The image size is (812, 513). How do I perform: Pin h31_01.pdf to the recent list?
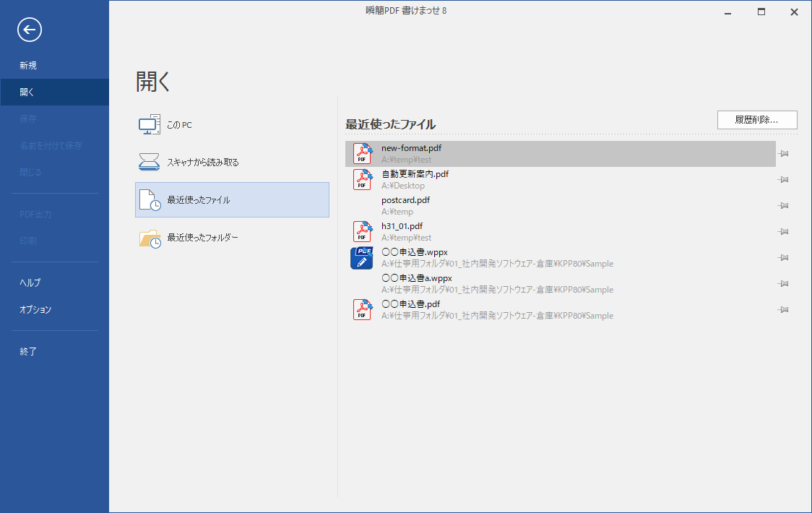pos(784,231)
